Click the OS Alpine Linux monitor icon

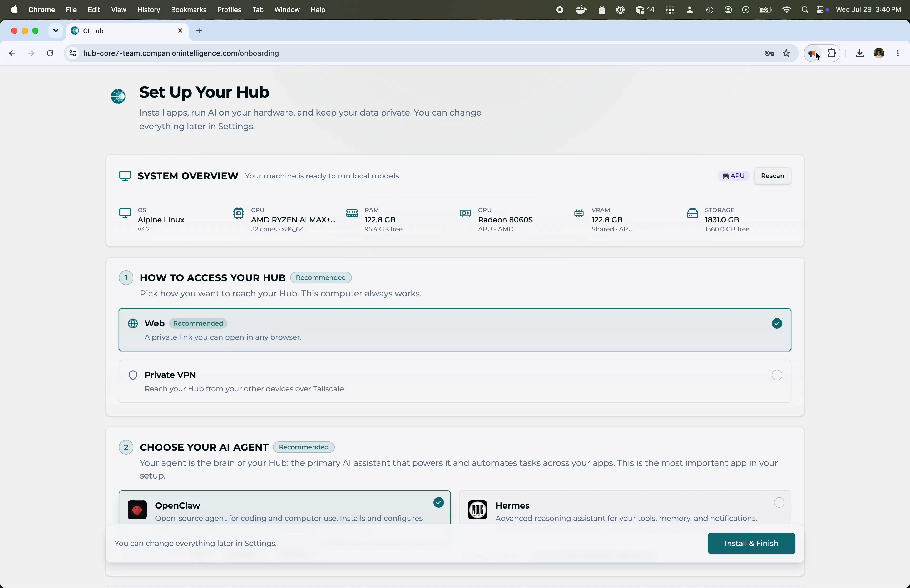125,213
